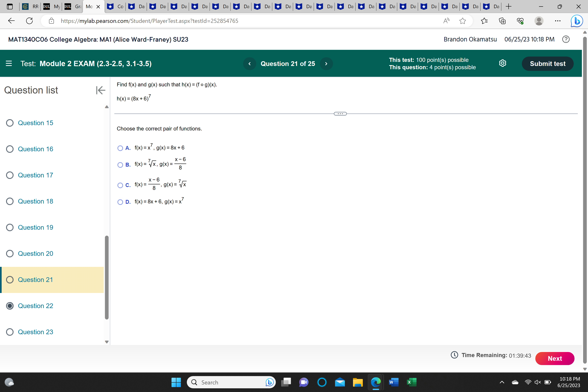
Task: Go back using the left question arrow
Action: pos(249,63)
